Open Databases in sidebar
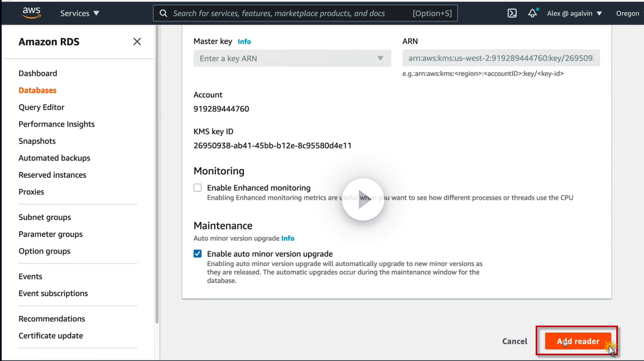 tap(37, 90)
